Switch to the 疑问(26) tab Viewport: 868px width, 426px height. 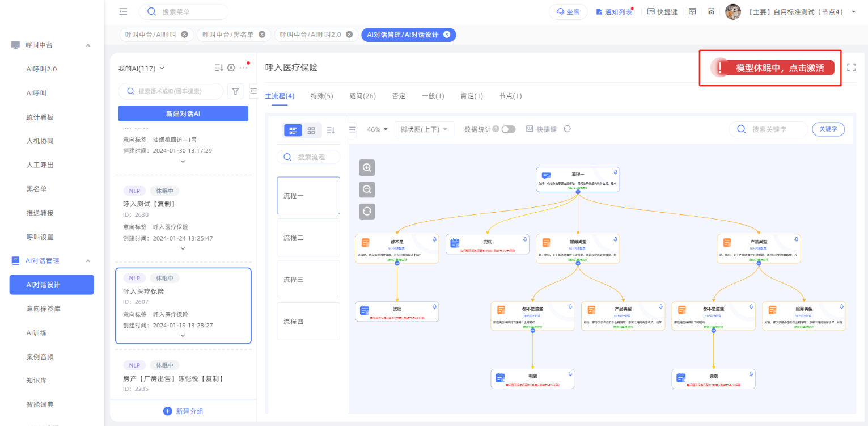coord(362,96)
